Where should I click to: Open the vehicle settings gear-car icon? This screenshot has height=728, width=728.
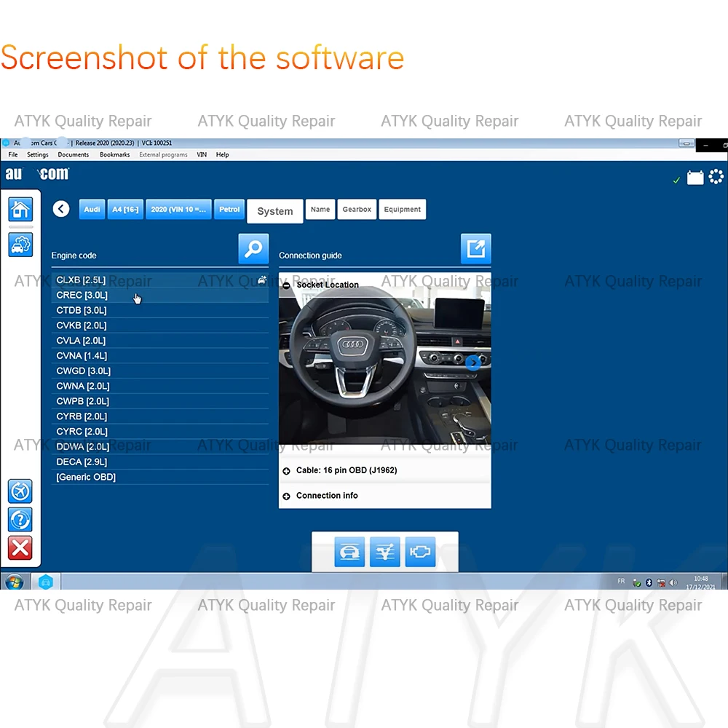[20, 244]
